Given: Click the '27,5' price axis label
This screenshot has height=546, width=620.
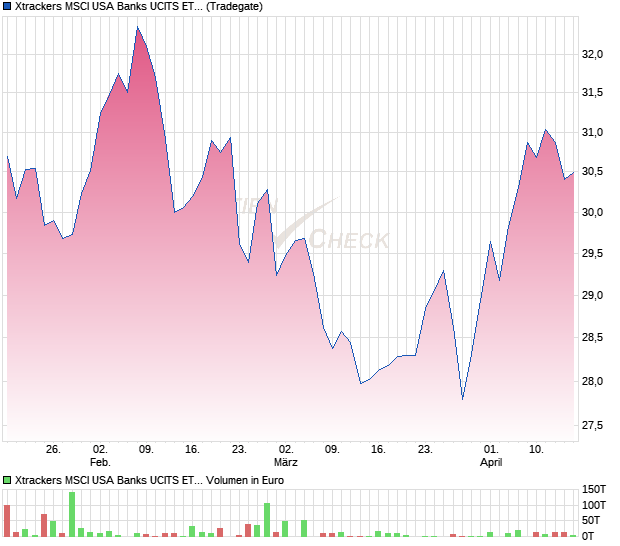Looking at the screenshot, I should (x=592, y=425).
